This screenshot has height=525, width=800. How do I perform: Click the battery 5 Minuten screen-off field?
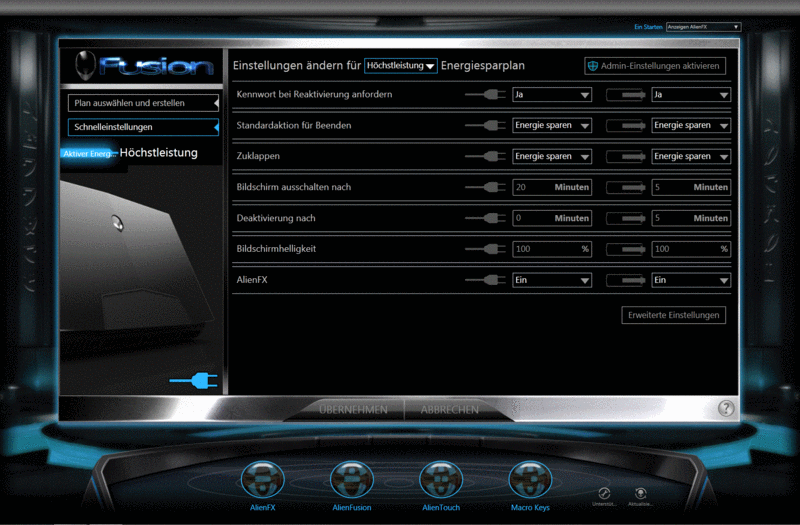[691, 187]
